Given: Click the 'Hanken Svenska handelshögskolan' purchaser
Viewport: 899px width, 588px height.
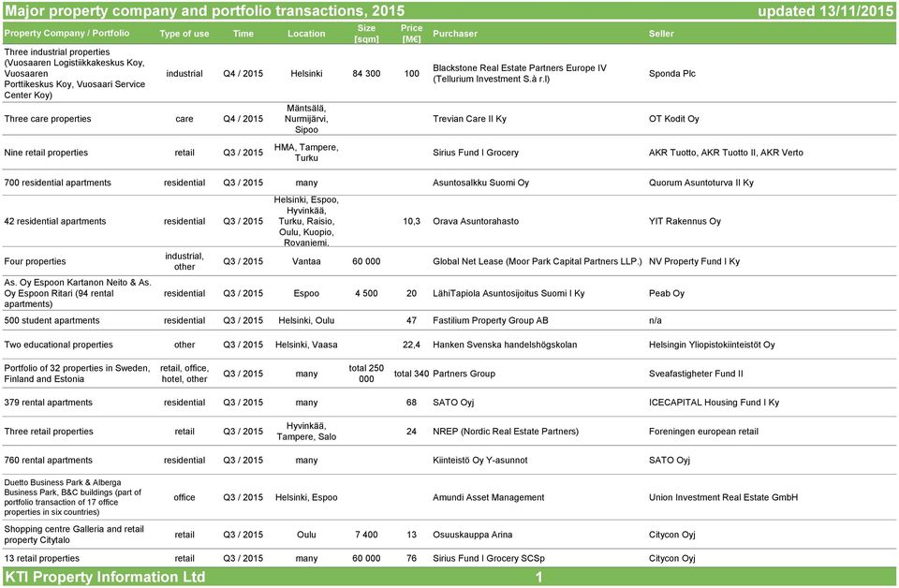Looking at the screenshot, I should click(505, 345).
